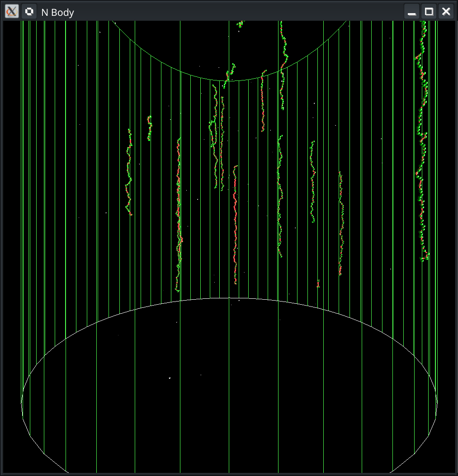Click the white dot inside the bottom ellipse

pyautogui.click(x=170, y=378)
